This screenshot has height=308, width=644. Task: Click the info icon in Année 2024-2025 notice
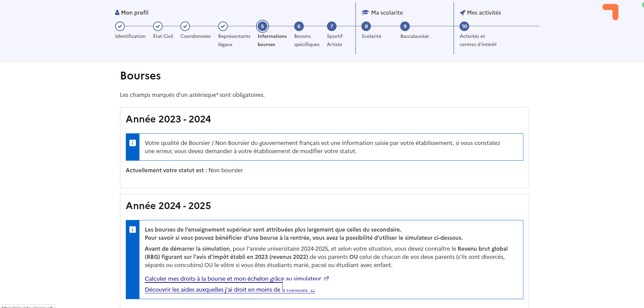coord(133,230)
